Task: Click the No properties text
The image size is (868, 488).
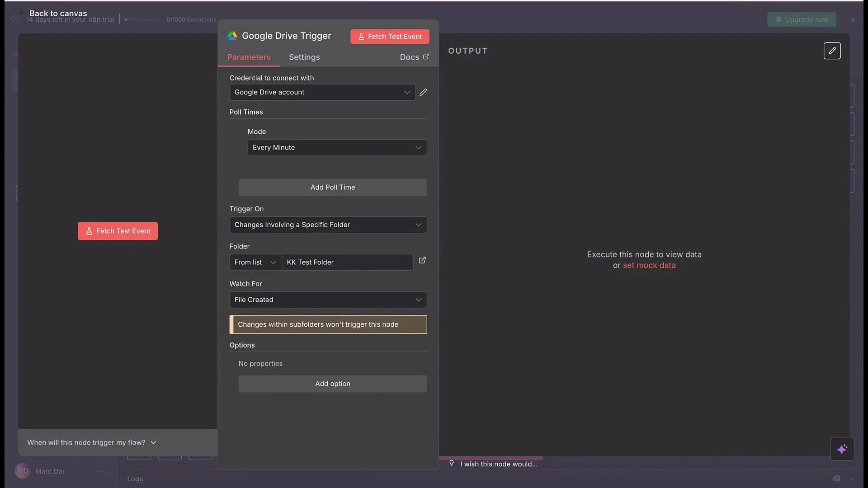Action: 260,364
